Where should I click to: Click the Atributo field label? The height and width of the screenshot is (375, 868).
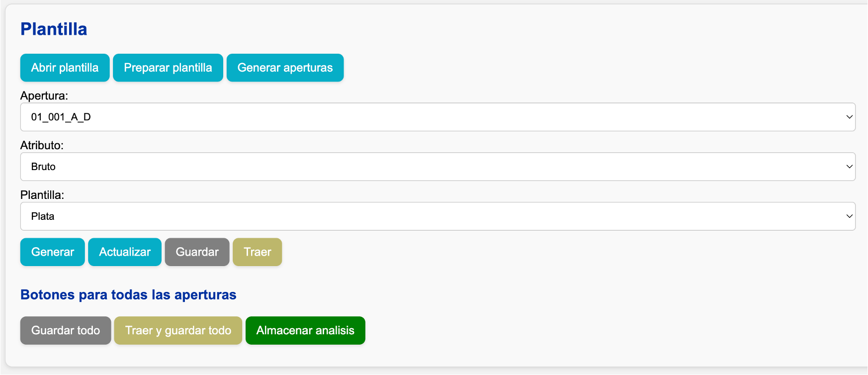[42, 145]
